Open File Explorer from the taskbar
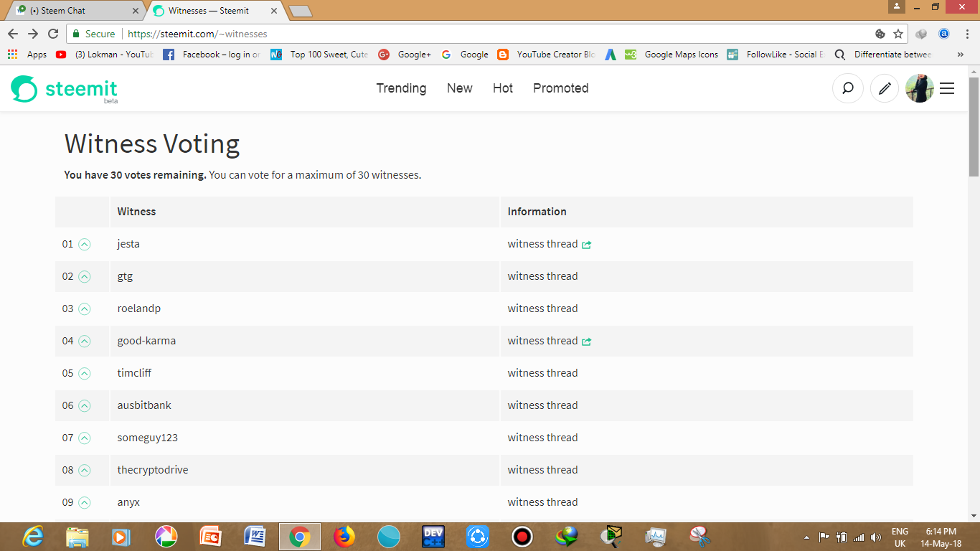Image resolution: width=980 pixels, height=551 pixels. tap(77, 537)
